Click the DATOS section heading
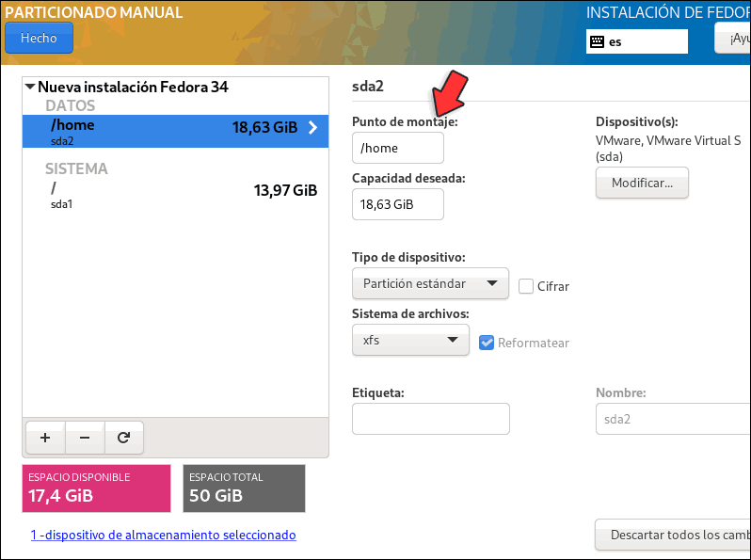751x560 pixels. tap(70, 105)
